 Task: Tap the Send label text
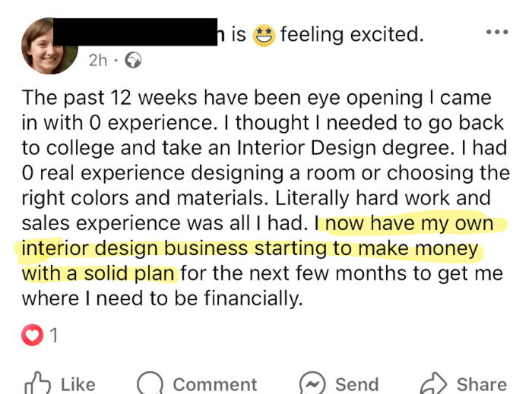(x=356, y=384)
